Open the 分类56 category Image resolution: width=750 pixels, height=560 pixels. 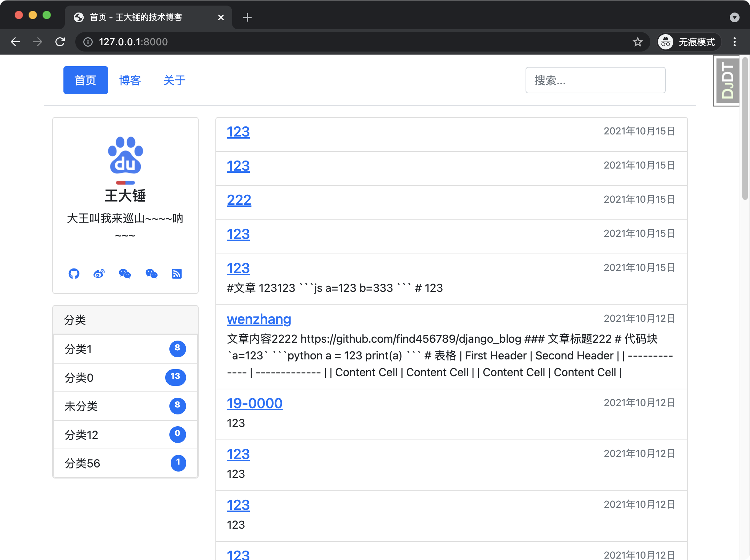tap(125, 463)
